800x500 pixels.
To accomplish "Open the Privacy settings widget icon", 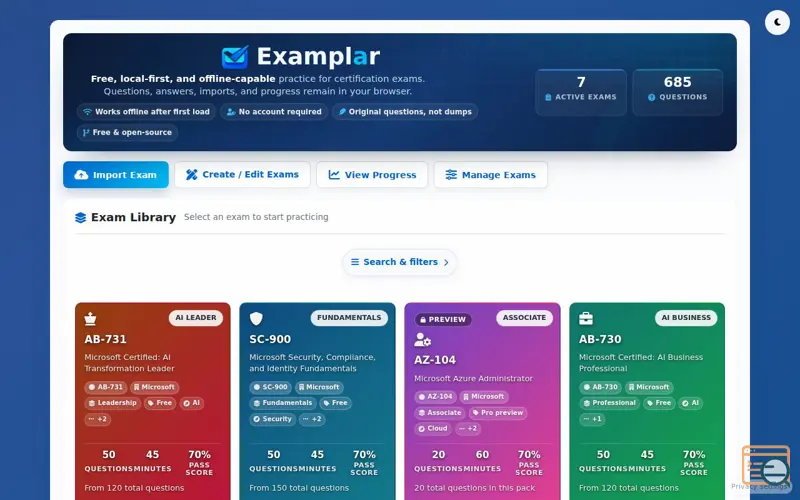I will click(x=766, y=465).
